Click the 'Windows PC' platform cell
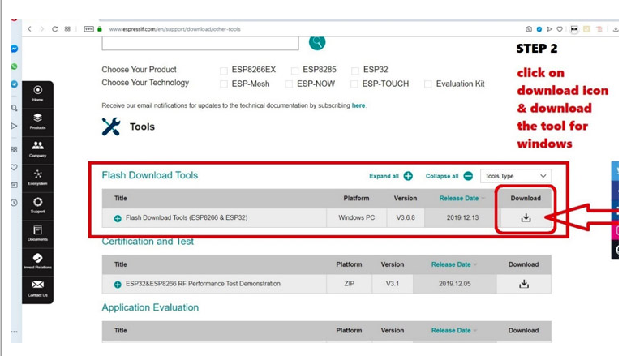Image resolution: width=644 pixels, height=356 pixels. click(357, 217)
